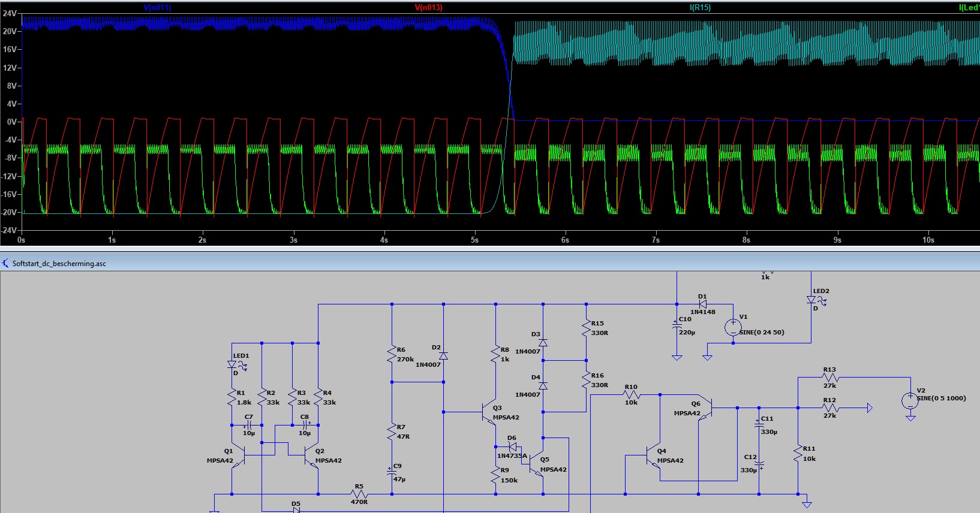Click the 47R value of R7
The width and height of the screenshot is (980, 513).
click(x=403, y=437)
